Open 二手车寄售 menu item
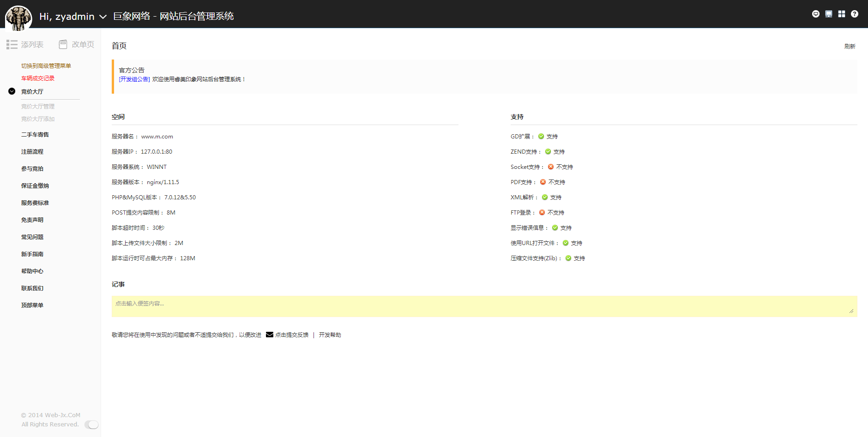 [x=35, y=135]
